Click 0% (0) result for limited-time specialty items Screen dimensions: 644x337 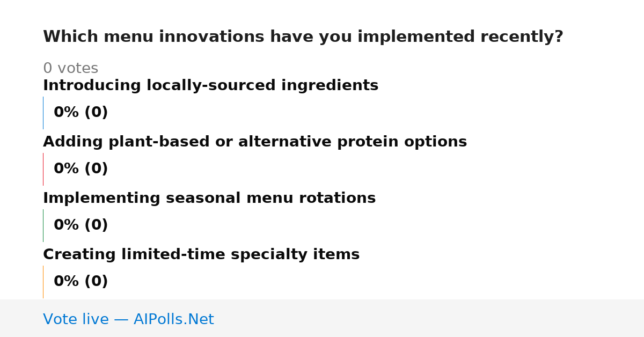tap(80, 282)
